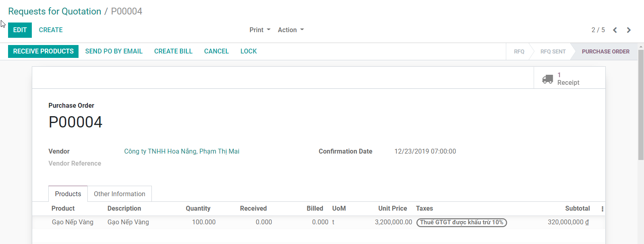This screenshot has width=644, height=244.
Task: Click the RFQ Sent status stage
Action: click(x=553, y=51)
